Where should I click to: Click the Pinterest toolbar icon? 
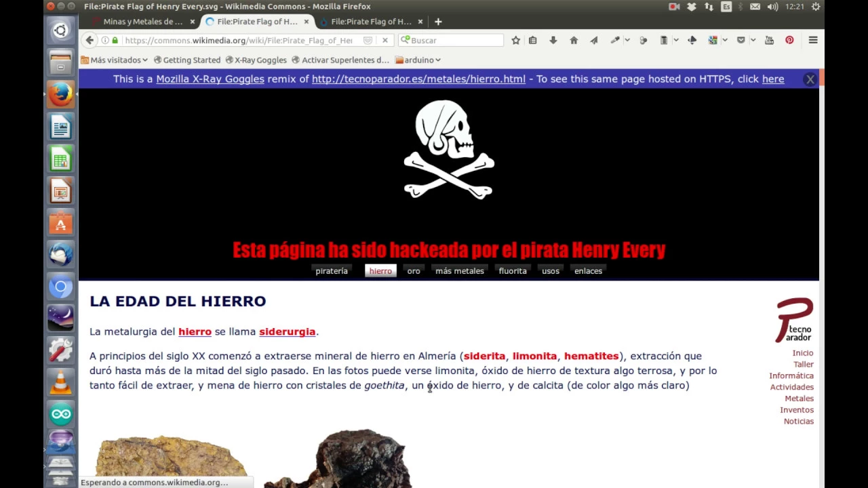[x=789, y=40]
